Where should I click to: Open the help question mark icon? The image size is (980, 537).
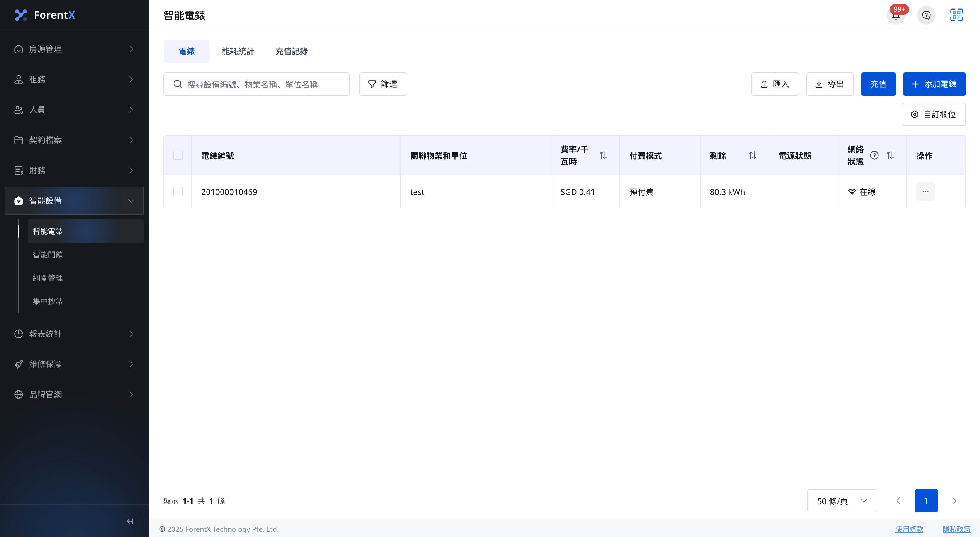click(926, 15)
